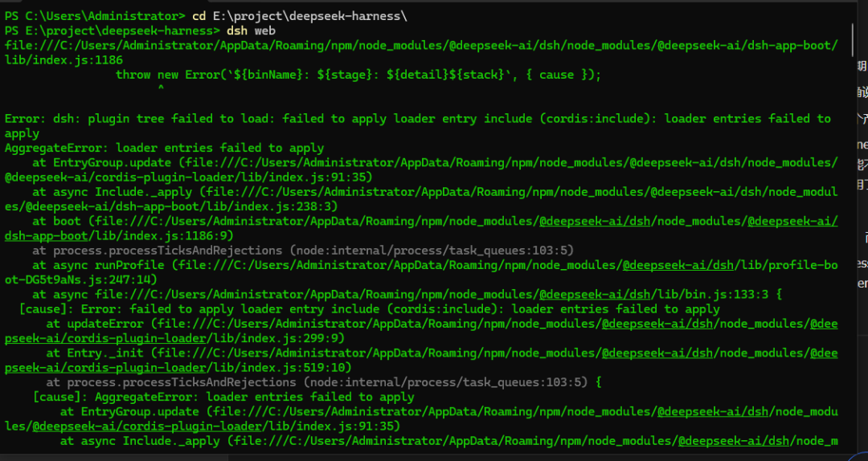Viewport: 868px width, 461px height.
Task: Click the terminal vertical scrollbar thumb
Action: 853,39
